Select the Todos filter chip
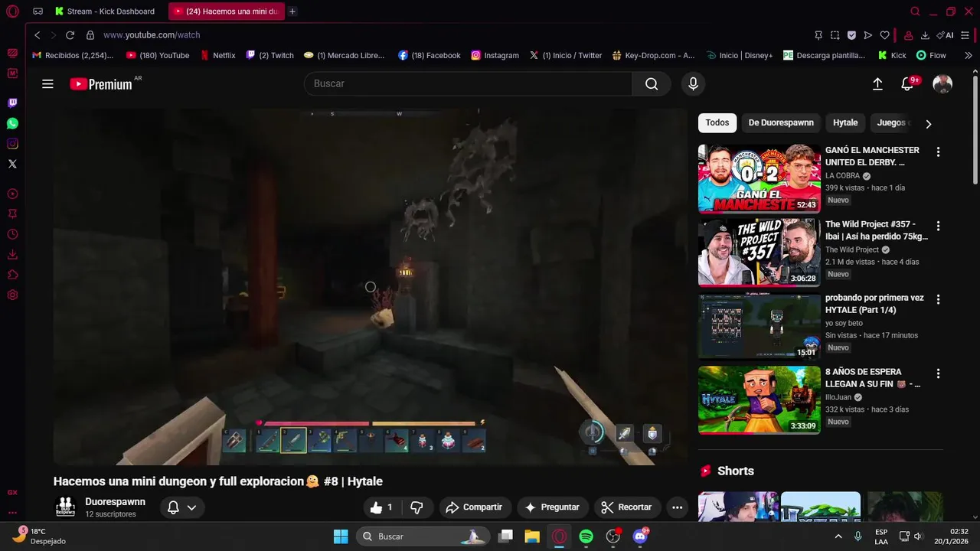The height and width of the screenshot is (551, 980). (717, 122)
